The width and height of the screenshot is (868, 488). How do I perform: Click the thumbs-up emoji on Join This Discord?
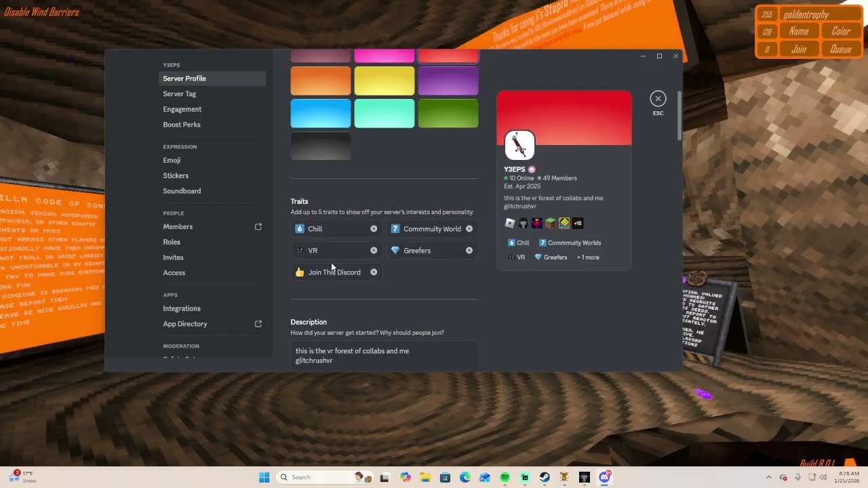tap(300, 272)
